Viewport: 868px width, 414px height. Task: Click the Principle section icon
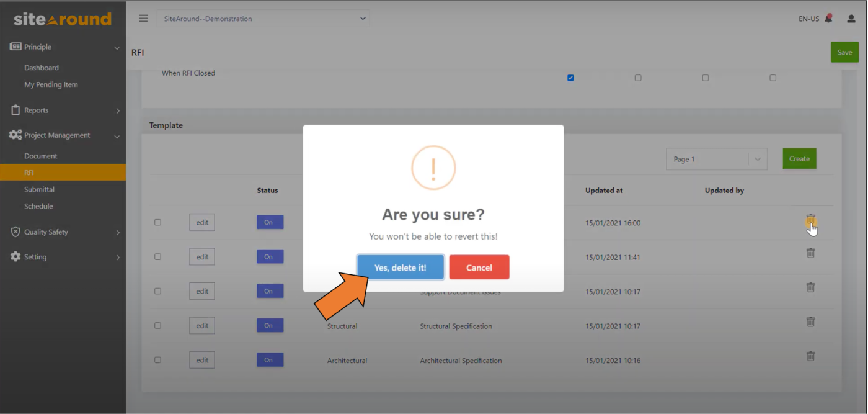pos(17,47)
